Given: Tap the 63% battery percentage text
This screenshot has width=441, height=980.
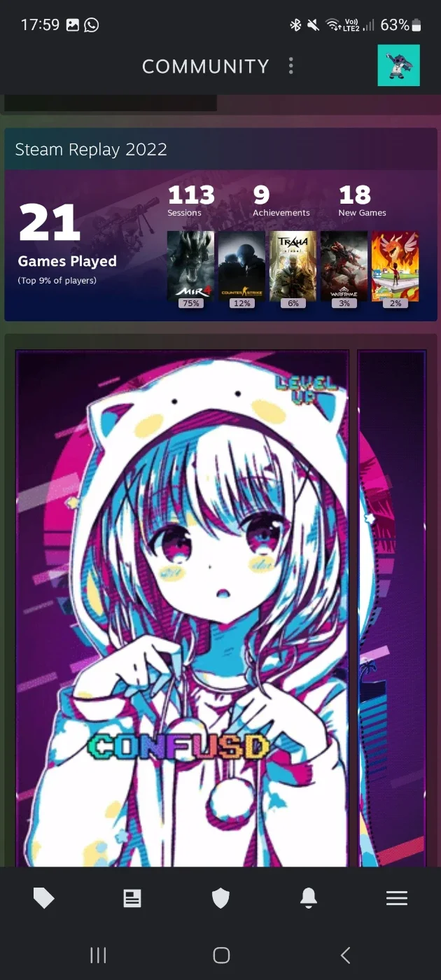Looking at the screenshot, I should point(395,25).
